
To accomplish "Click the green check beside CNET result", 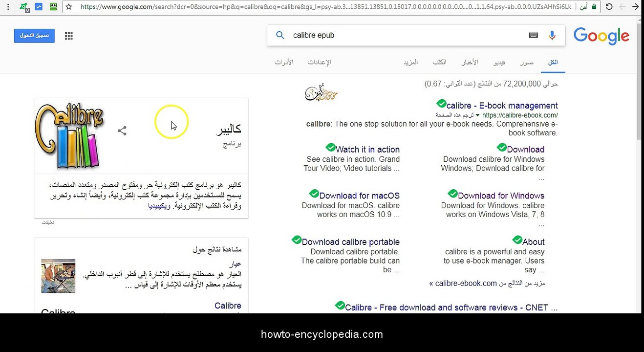I will [x=340, y=306].
